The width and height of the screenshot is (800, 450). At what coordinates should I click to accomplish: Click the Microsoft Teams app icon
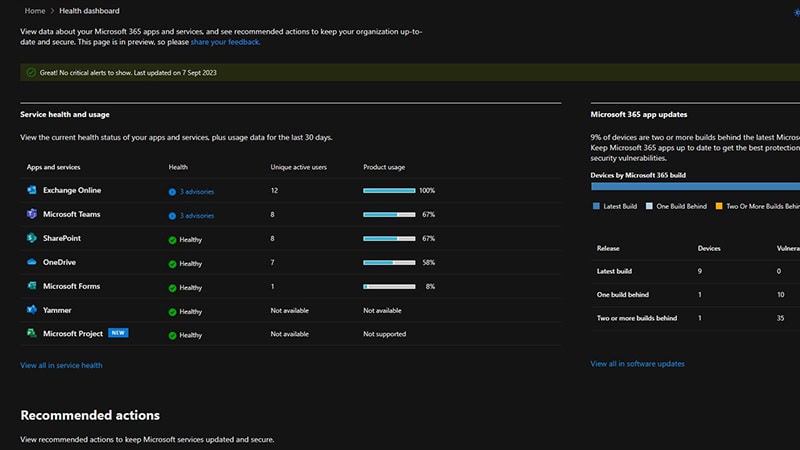32,214
